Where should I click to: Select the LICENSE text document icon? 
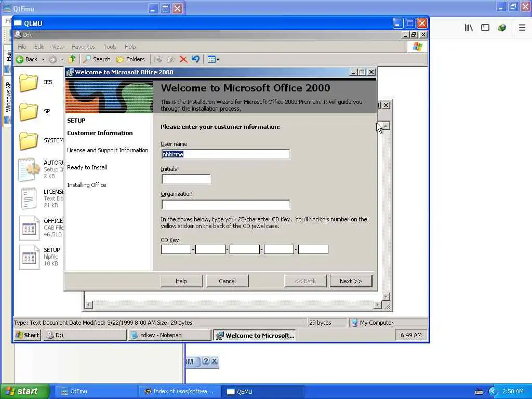click(29, 198)
